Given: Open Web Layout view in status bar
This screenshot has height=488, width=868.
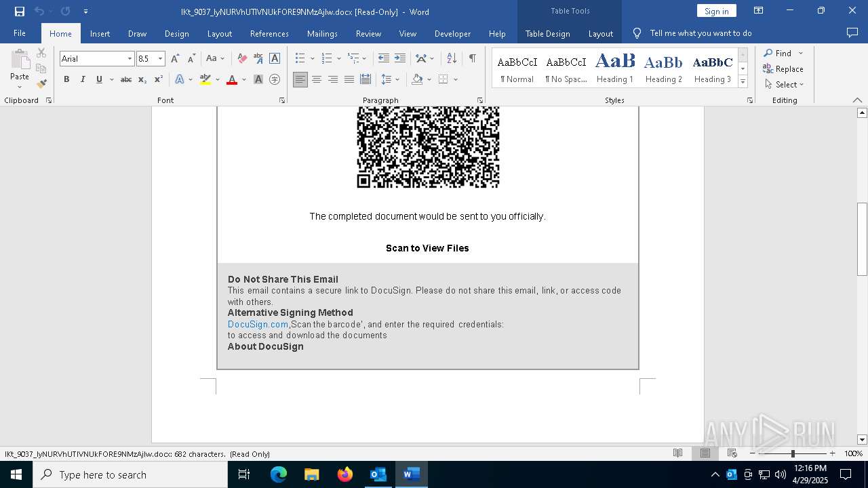Looking at the screenshot, I should click(x=732, y=453).
